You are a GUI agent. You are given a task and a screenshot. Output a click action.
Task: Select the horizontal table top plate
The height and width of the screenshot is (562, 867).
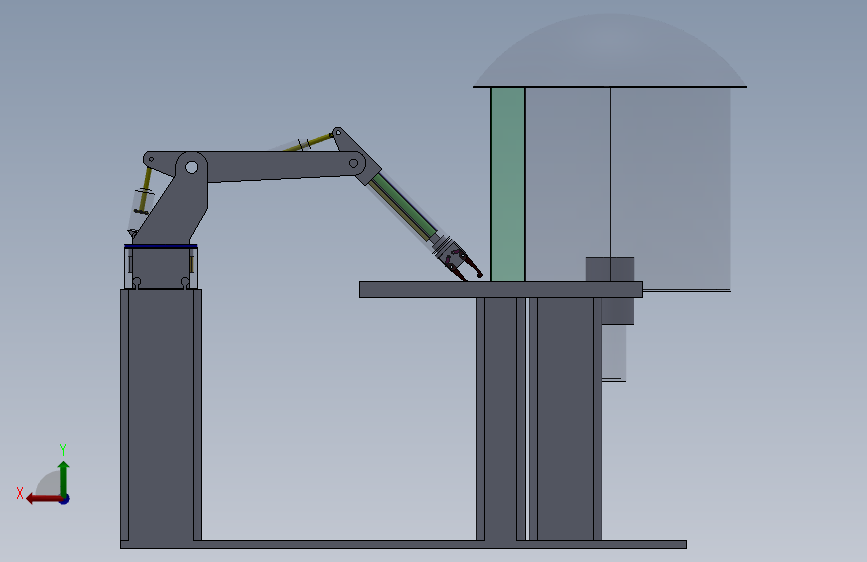(500, 289)
